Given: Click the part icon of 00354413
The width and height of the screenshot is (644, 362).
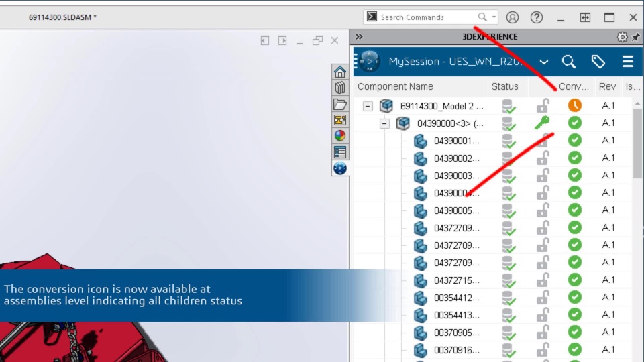Looking at the screenshot, I should tap(420, 316).
